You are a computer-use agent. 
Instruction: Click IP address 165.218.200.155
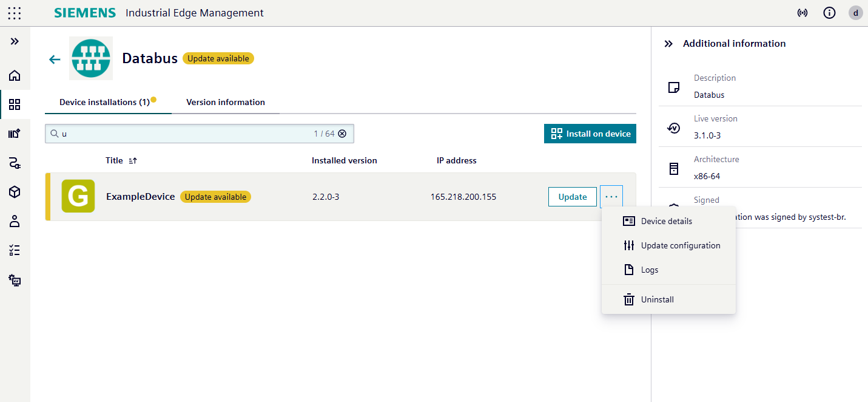point(463,197)
